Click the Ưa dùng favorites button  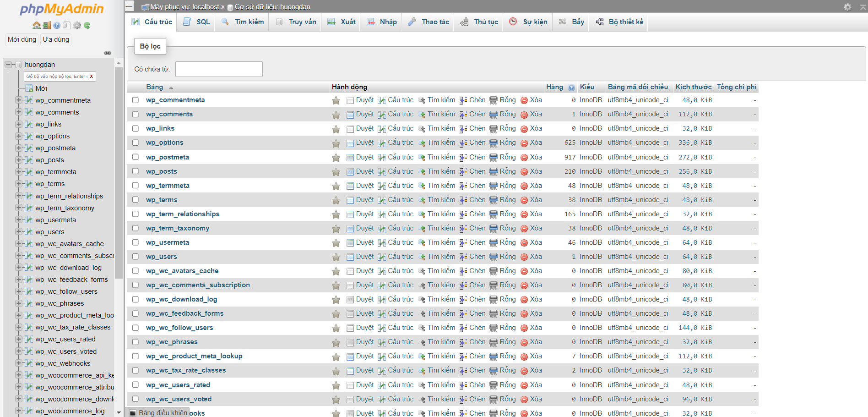pyautogui.click(x=56, y=39)
